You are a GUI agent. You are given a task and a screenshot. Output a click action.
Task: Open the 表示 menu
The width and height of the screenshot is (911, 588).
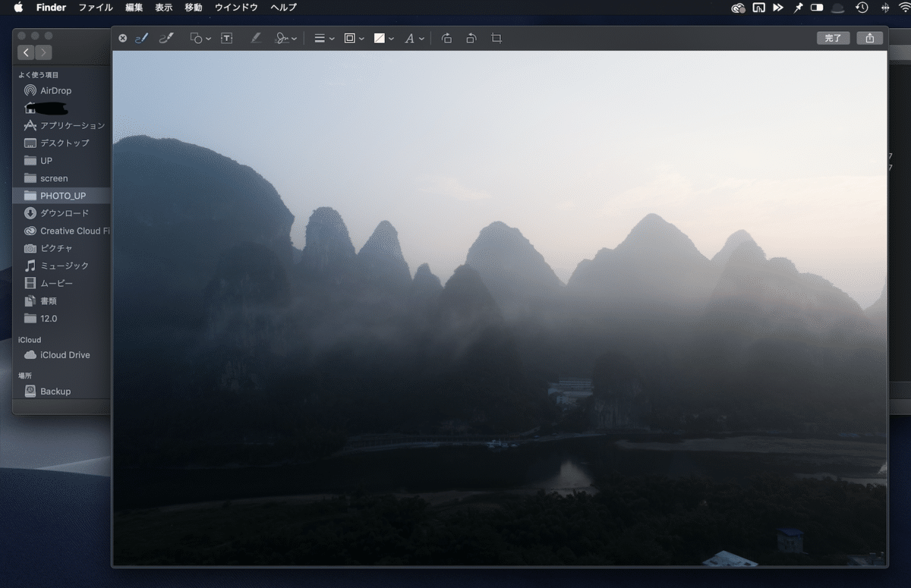[164, 8]
